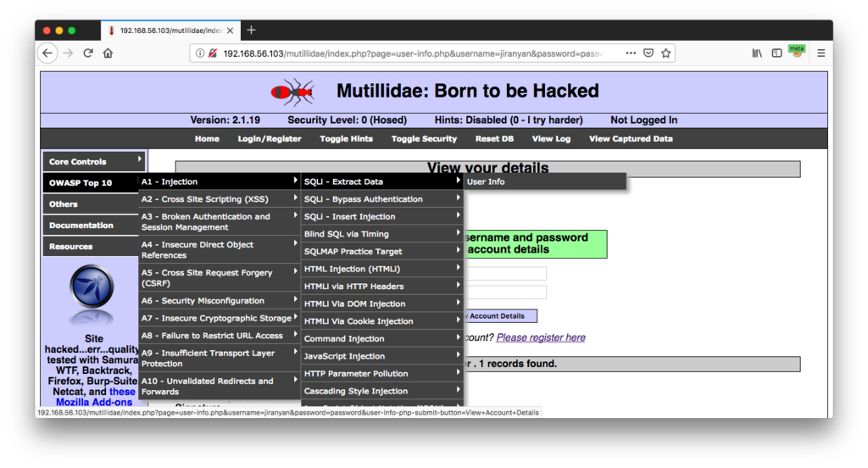Bookmark this page with star icon
This screenshot has height=468, width=868.
pos(666,53)
